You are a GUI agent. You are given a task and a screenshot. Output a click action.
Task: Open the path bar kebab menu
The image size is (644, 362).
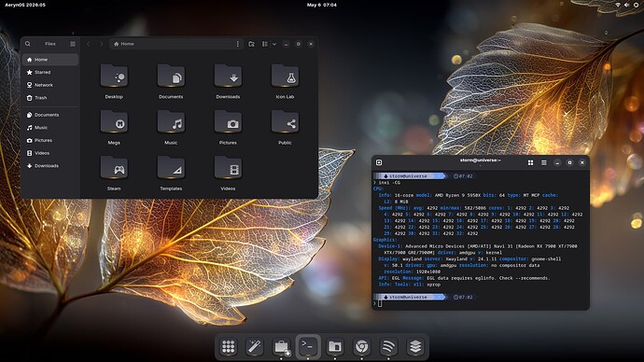pyautogui.click(x=238, y=44)
